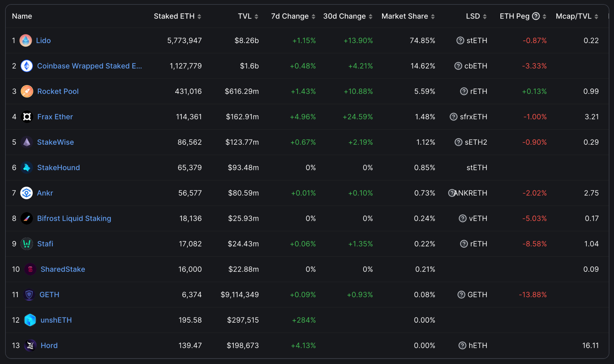
Task: Select Lido's staked ETH value 5,773,947
Action: pos(184,40)
